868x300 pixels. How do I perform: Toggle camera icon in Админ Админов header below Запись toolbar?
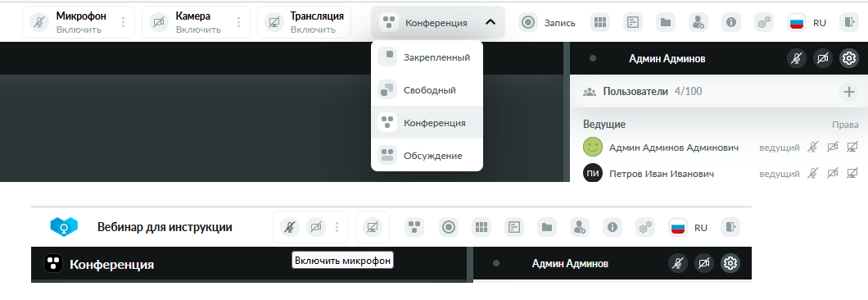tap(823, 58)
